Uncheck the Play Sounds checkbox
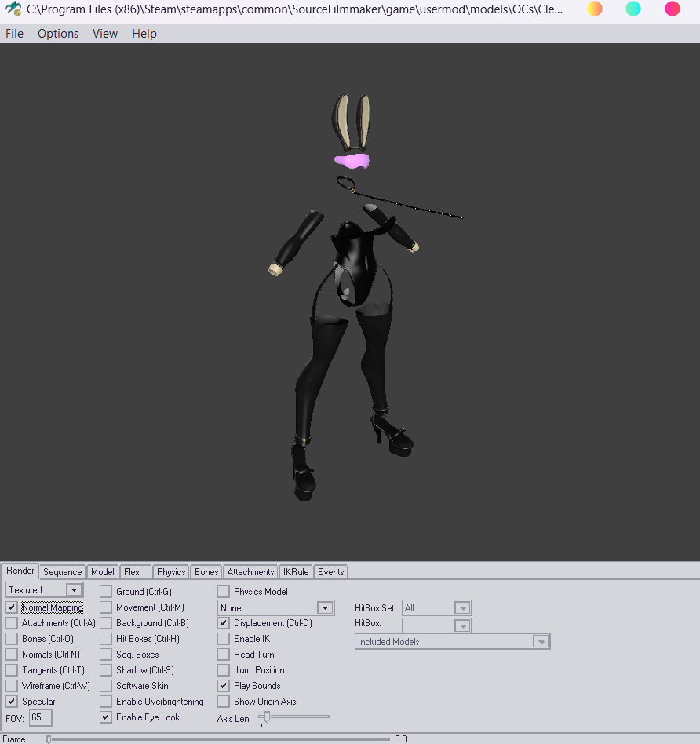700x744 pixels. (224, 685)
